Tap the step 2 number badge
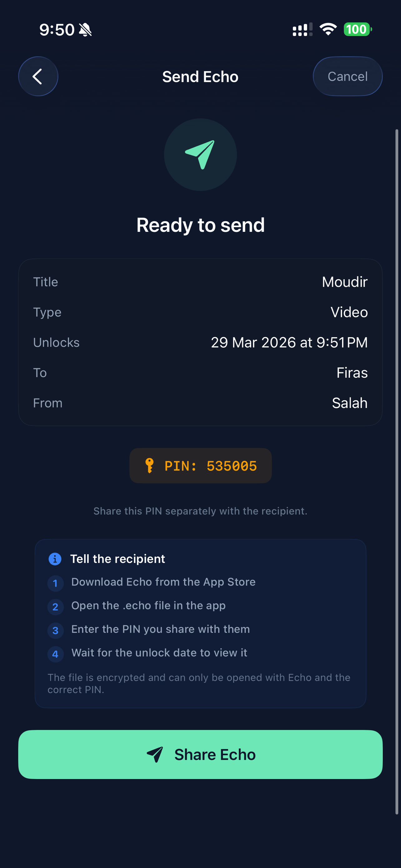Viewport: 401px width, 868px height. point(56,607)
